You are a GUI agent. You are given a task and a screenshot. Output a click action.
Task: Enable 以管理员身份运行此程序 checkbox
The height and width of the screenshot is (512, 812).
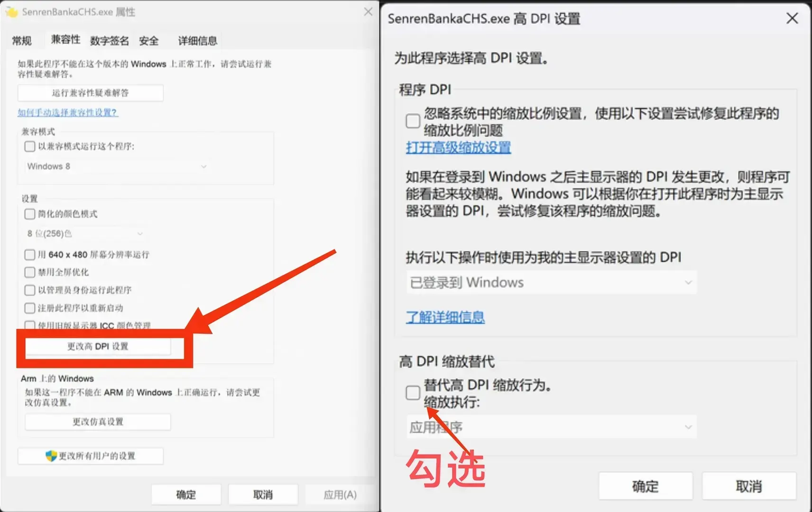click(x=30, y=290)
